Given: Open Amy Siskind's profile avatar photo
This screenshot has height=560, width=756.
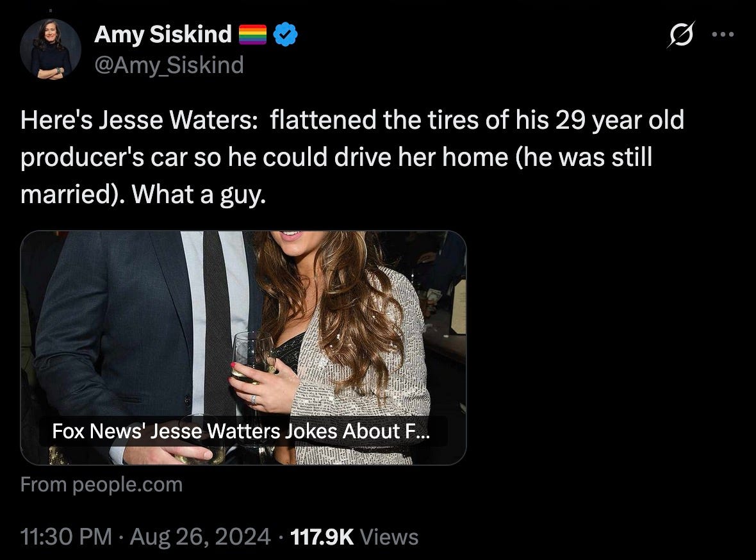Looking at the screenshot, I should (x=51, y=49).
